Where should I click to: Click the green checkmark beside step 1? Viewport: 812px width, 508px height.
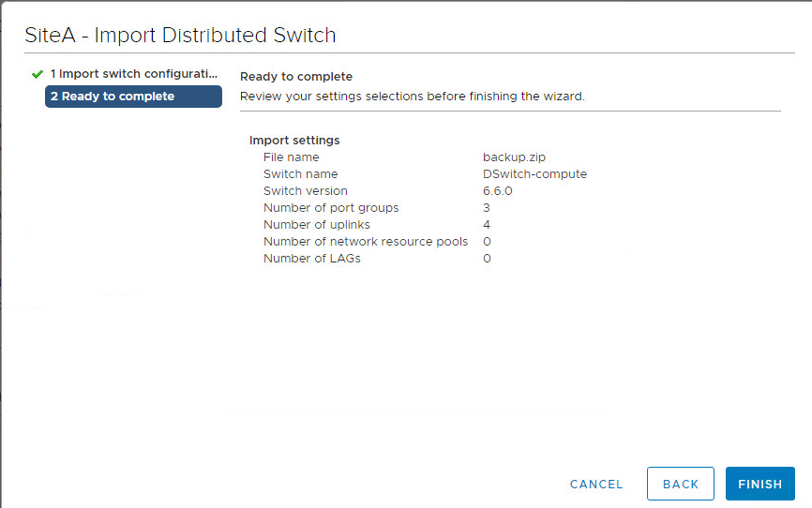pos(38,74)
